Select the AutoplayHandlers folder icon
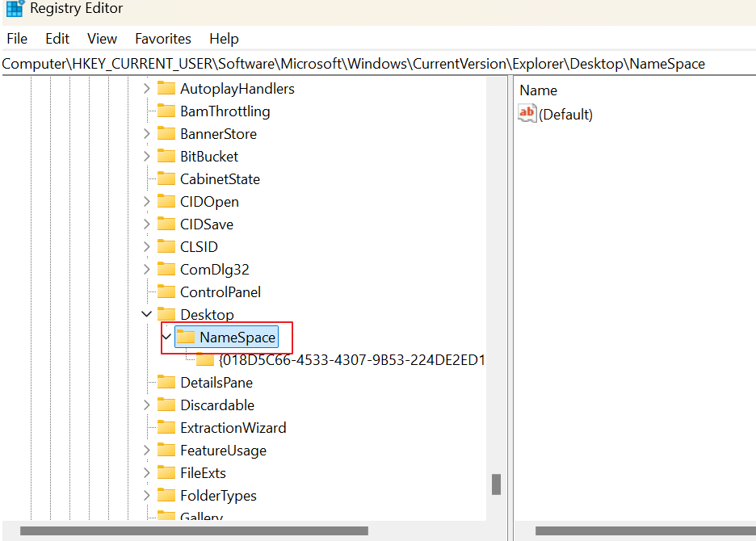756x541 pixels. tap(166, 88)
